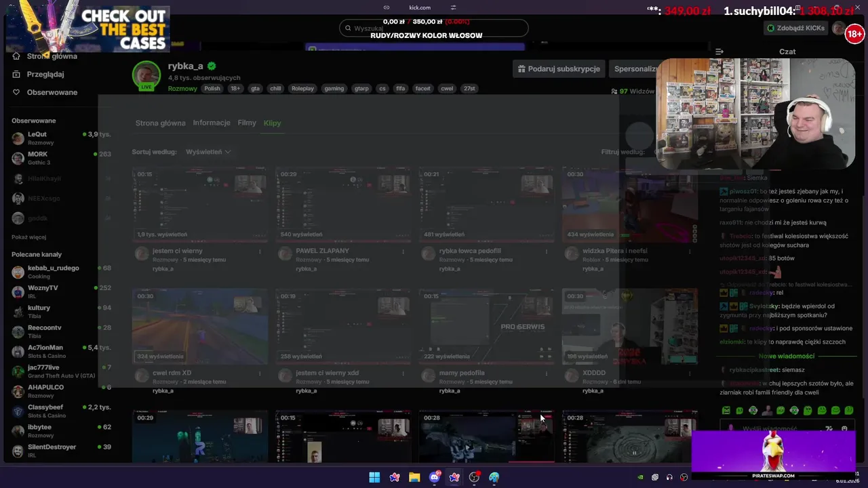The width and height of the screenshot is (868, 488).
Task: Play the 'cwel rdm XD' clip thumbnail
Action: click(x=199, y=327)
